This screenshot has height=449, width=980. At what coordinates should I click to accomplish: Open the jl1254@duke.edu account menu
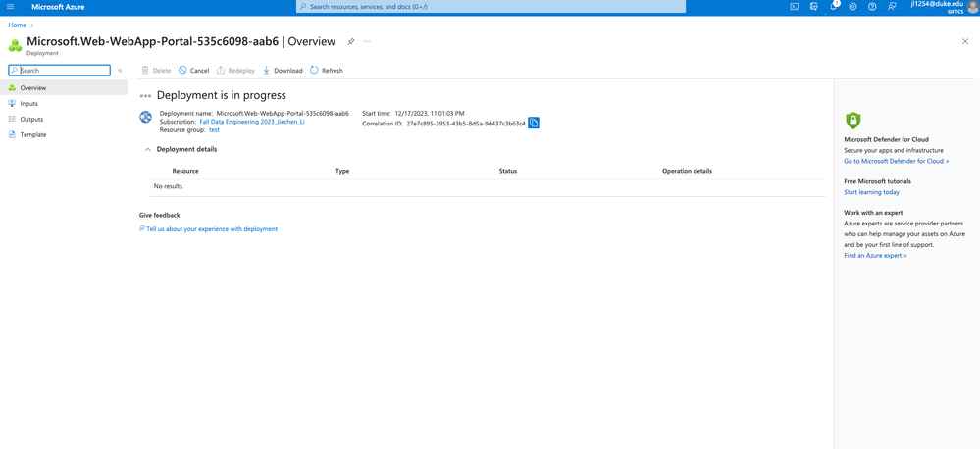(944, 7)
